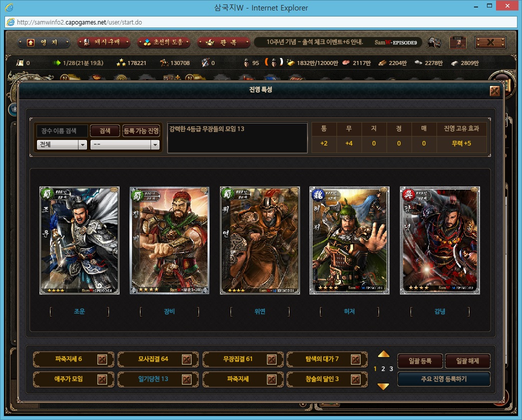Click the wood logs icon beside 2204만
Image resolution: width=522 pixels, height=420 pixels.
pos(382,63)
